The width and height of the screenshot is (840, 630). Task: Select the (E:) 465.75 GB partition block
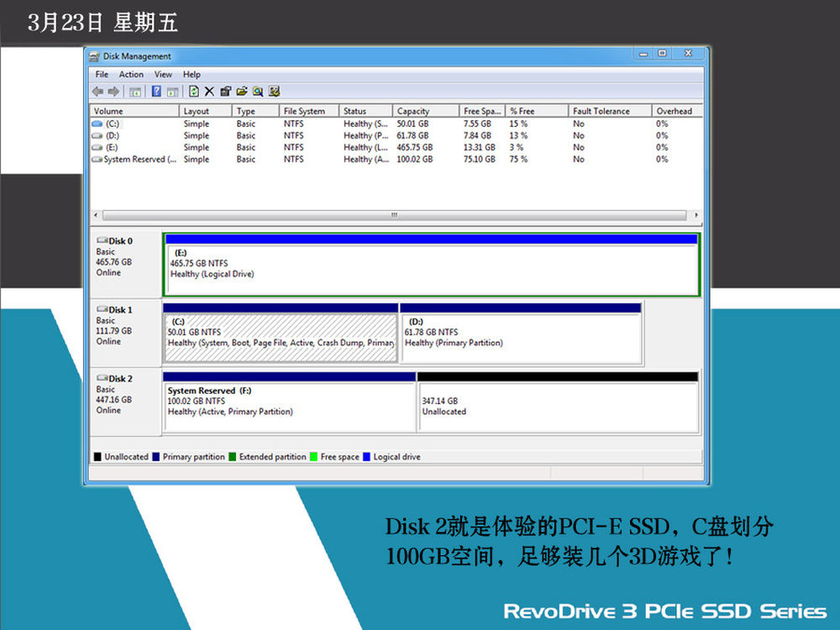point(432,265)
